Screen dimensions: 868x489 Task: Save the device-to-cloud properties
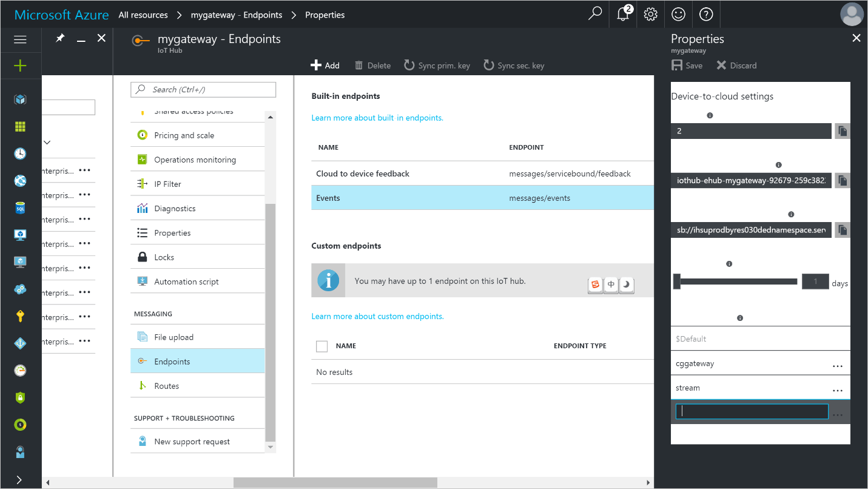pyautogui.click(x=687, y=65)
